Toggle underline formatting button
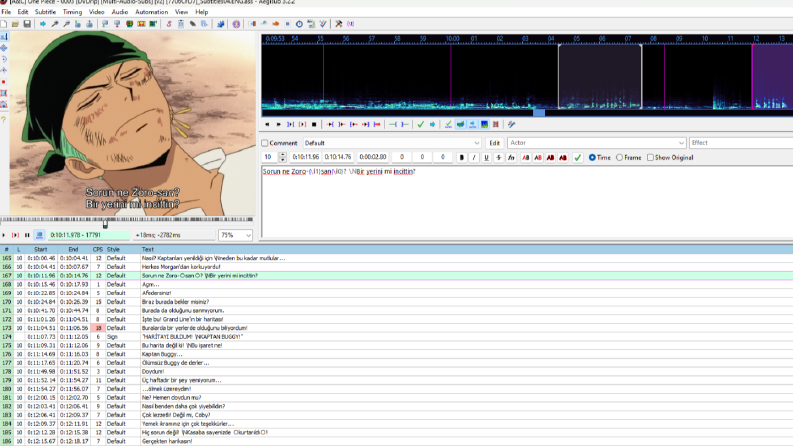The width and height of the screenshot is (793, 446). [x=486, y=158]
